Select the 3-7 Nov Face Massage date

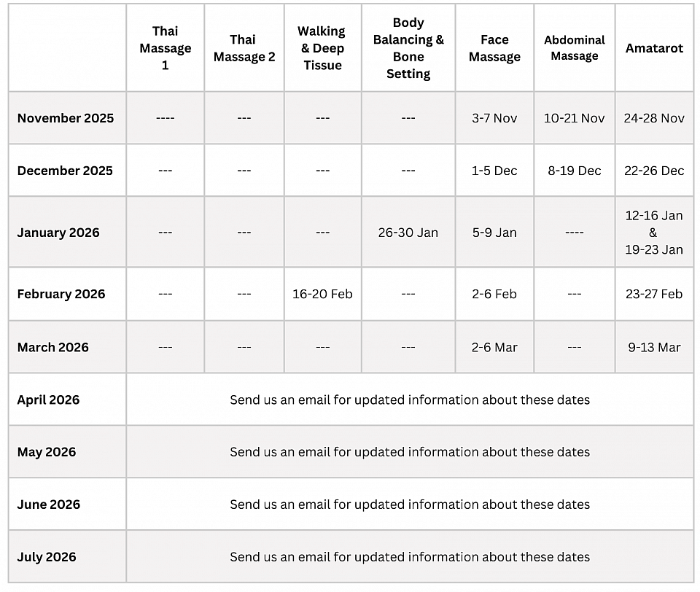[494, 118]
